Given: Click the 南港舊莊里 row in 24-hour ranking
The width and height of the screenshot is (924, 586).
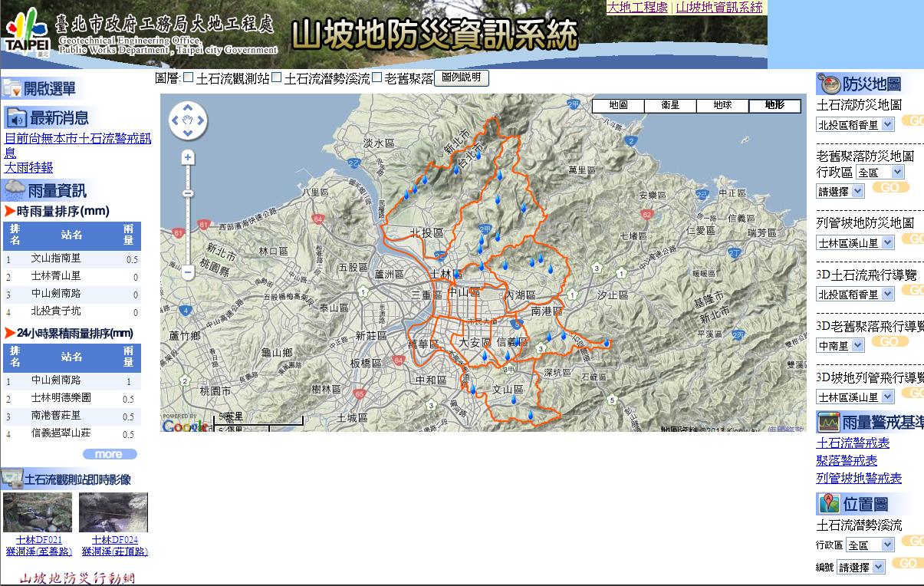Looking at the screenshot, I should tap(72, 416).
